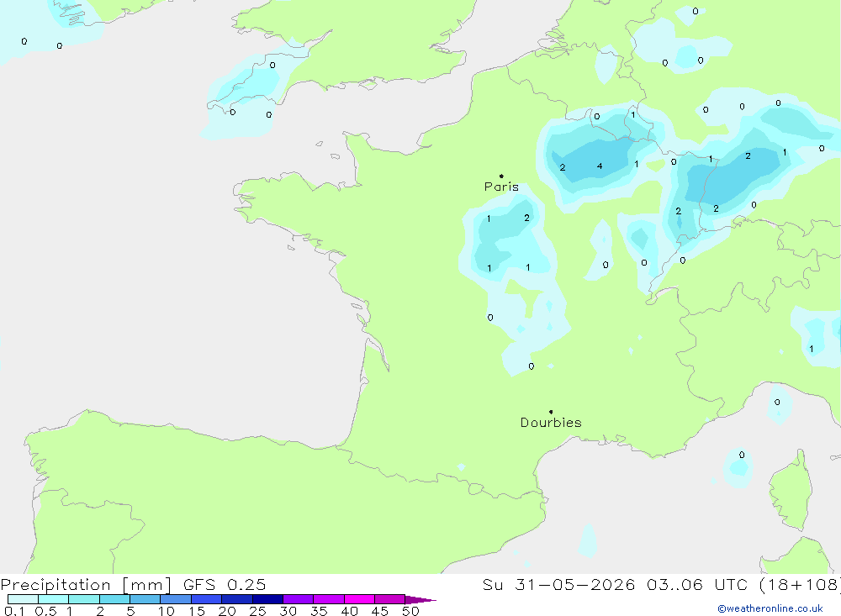The image size is (841, 616).
Task: Click the '20' legend scale label
Action: 227,611
